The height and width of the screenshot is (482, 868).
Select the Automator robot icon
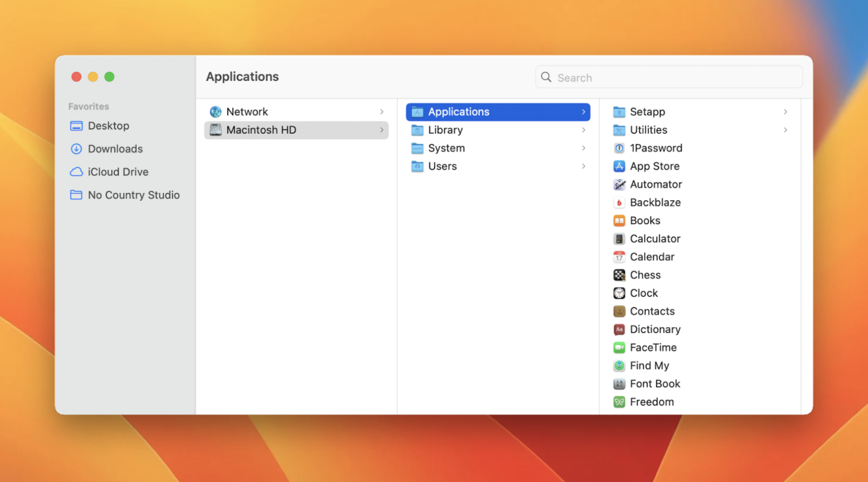(x=619, y=184)
